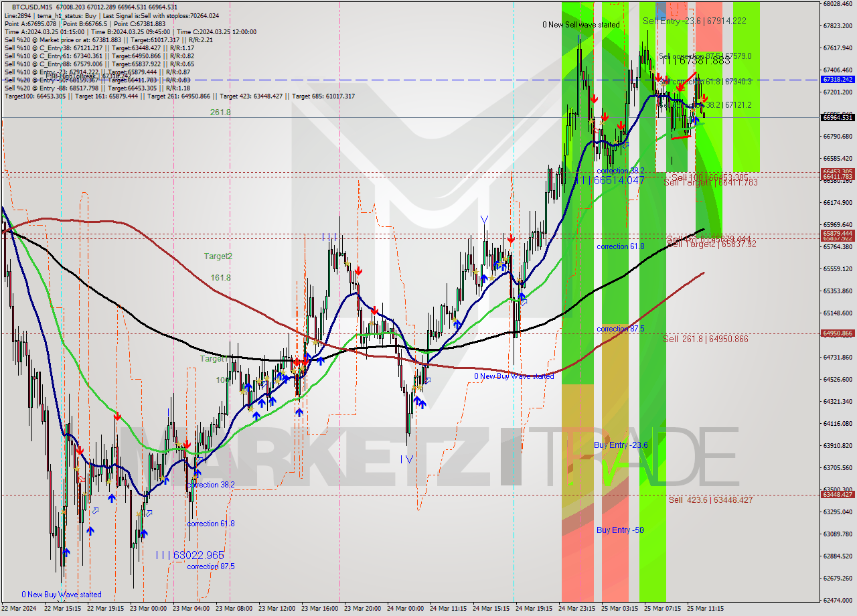857x616 pixels.
Task: Click the 'Sell Target2 | 65837.92' label
Action: point(712,244)
